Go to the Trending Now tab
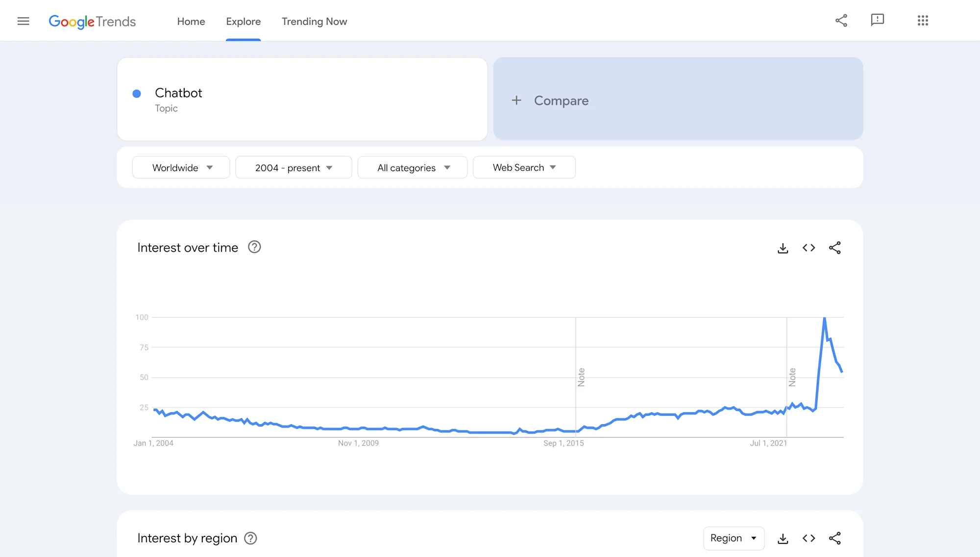This screenshot has height=557, width=980. 314,22
